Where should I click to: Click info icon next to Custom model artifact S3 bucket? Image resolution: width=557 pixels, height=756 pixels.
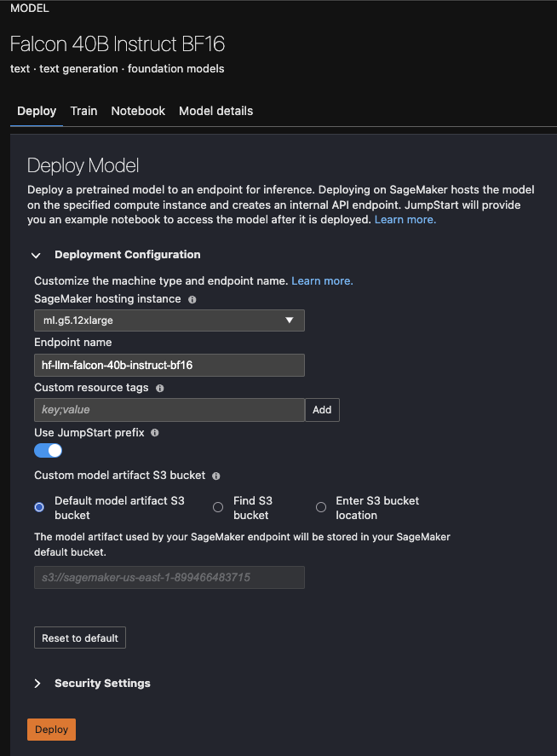pos(215,476)
